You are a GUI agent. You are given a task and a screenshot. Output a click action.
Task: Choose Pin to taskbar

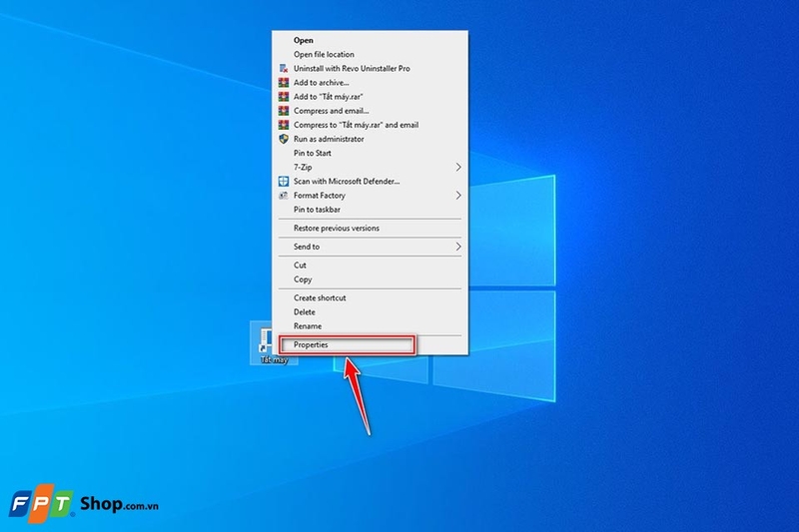pos(370,210)
